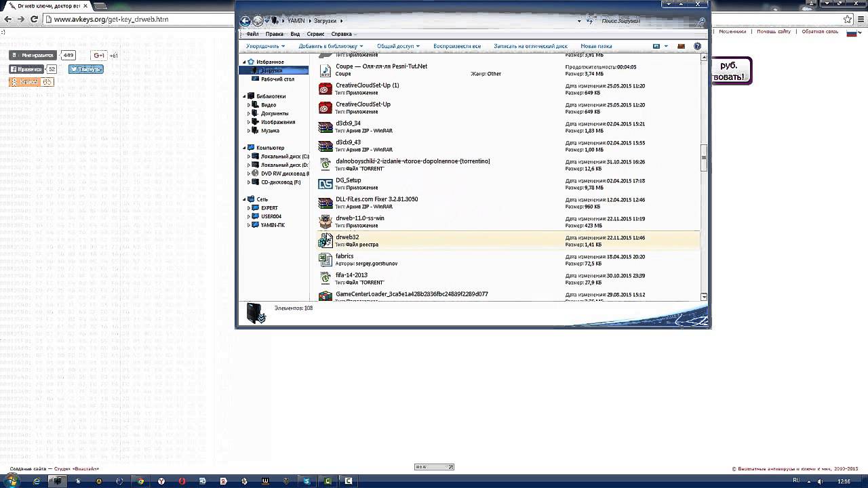Click Записать на оптический диск
Screen dimensions: 868x488
530,46
